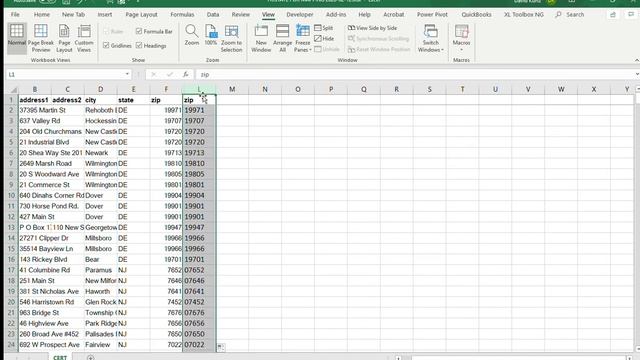This screenshot has width=640, height=360.
Task: Open Page Break Preview
Action: click(41, 38)
